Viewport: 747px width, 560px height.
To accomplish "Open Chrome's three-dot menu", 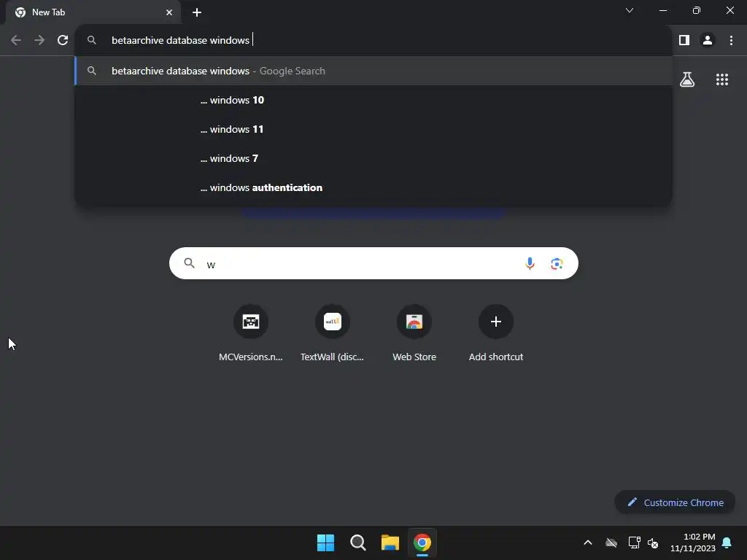I will 731,41.
